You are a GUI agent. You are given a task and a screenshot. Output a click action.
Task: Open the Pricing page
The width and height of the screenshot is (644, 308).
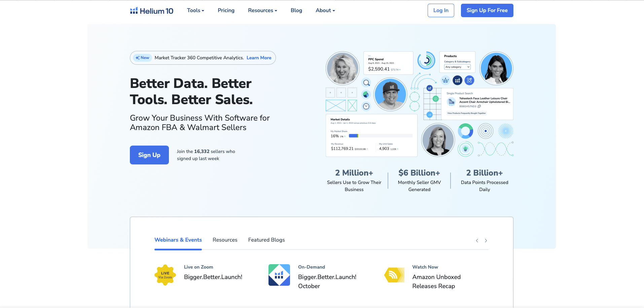226,10
